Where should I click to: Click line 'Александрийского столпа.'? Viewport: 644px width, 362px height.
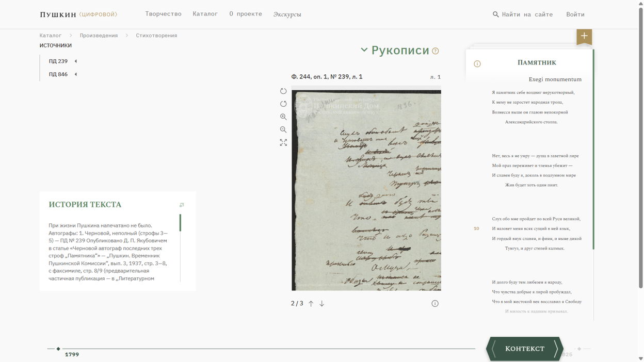coord(531,122)
